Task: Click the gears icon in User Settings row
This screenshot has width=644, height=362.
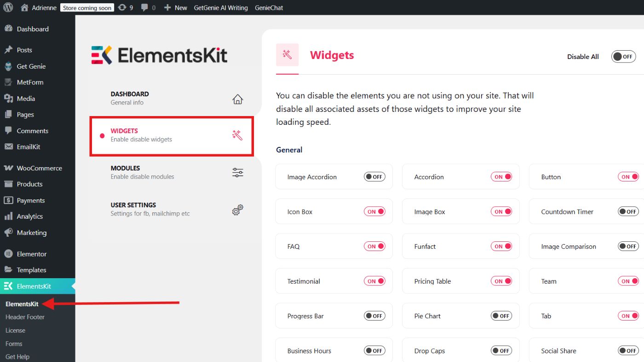Action: click(x=237, y=210)
